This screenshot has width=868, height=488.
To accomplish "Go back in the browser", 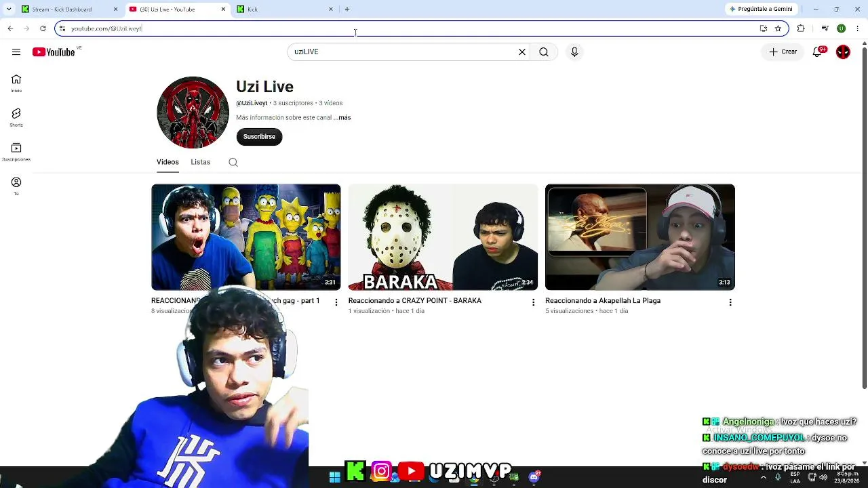I will point(10,28).
